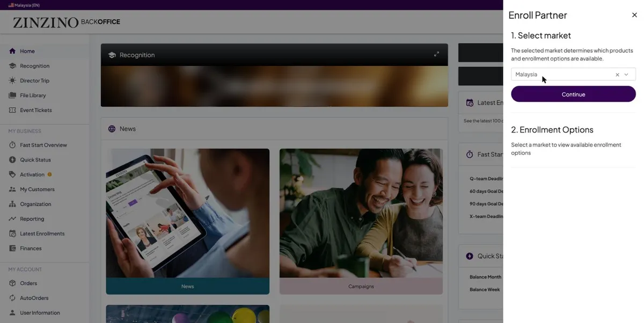Click the 'Balance Month' label
644x323 pixels.
(x=485, y=277)
